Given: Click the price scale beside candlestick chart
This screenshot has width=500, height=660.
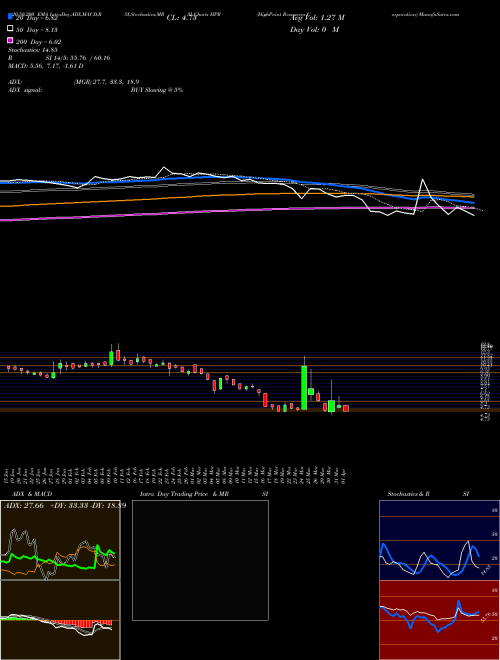Looking at the screenshot, I should click(487, 382).
